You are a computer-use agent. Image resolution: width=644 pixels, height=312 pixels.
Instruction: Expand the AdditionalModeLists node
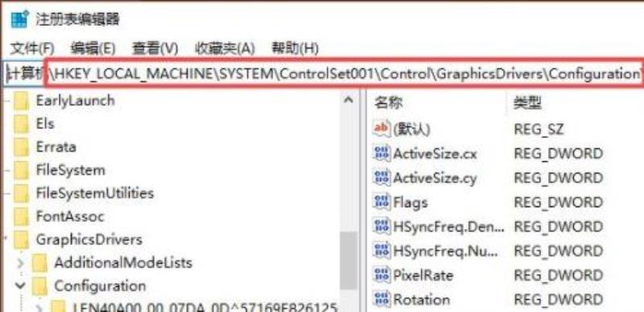(22, 263)
